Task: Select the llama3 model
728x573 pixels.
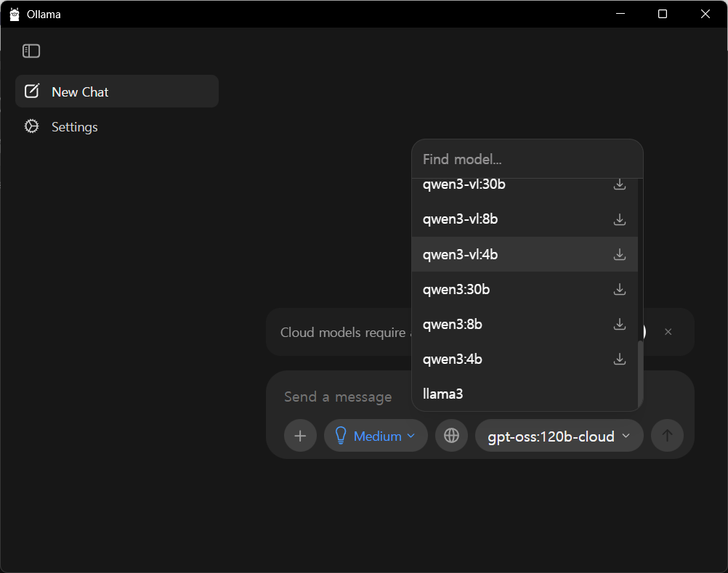Action: pos(525,394)
